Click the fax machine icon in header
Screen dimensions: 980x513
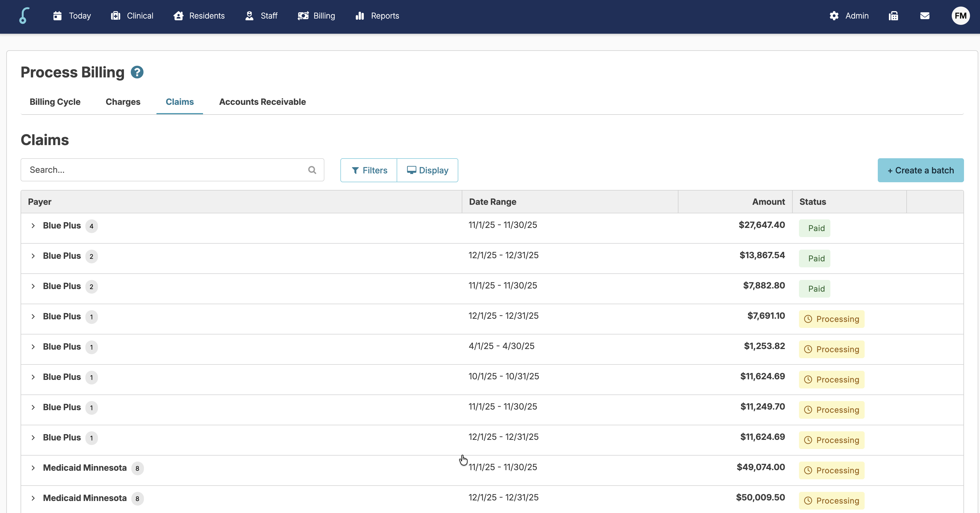click(893, 16)
